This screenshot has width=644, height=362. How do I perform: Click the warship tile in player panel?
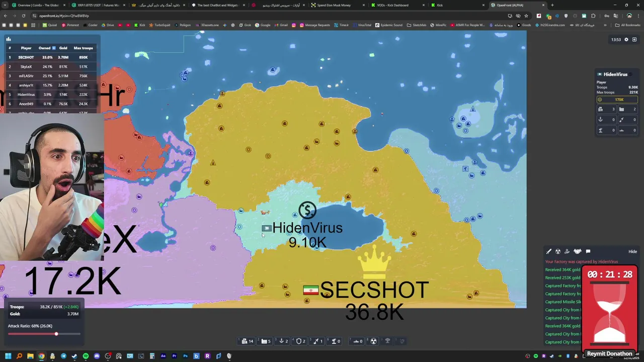click(628, 130)
